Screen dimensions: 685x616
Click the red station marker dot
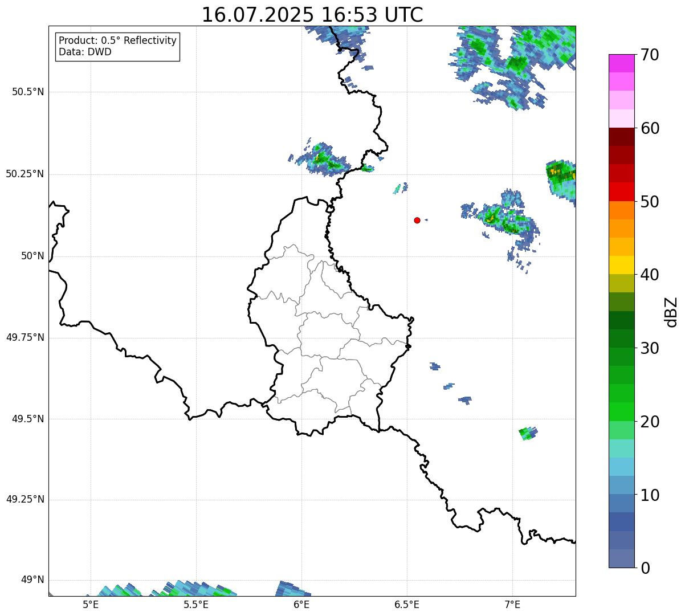417,220
